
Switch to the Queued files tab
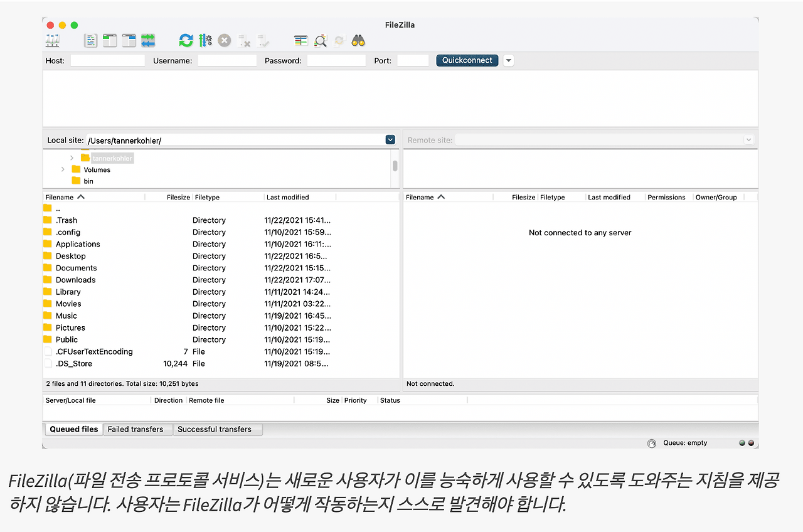[x=74, y=429]
